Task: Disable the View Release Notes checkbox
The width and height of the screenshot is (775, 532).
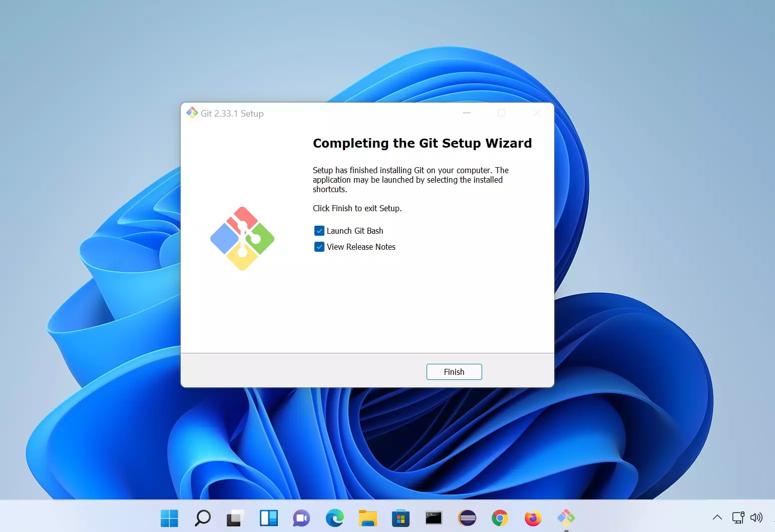Action: [319, 247]
